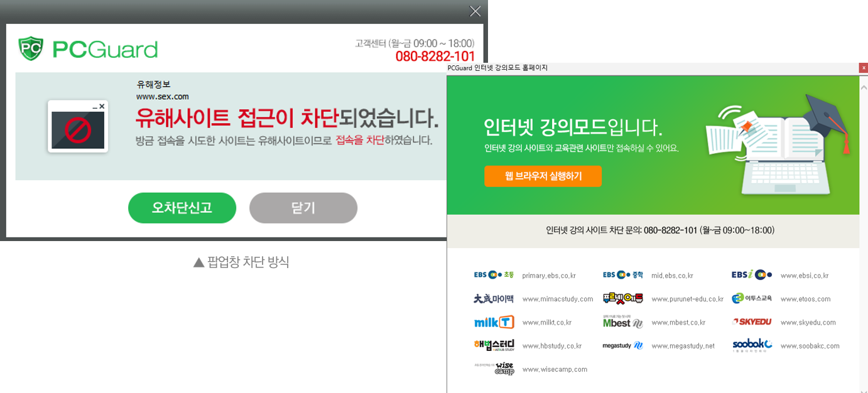Click the blocked site warning icon
Image resolution: width=868 pixels, height=393 pixels.
78,127
